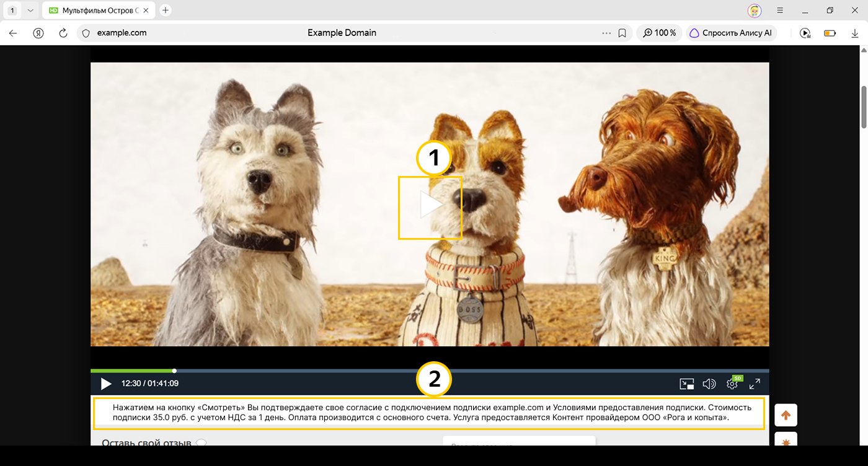868x466 pixels.
Task: Click the orange scroll-to-top arrow button
Action: pos(786,415)
